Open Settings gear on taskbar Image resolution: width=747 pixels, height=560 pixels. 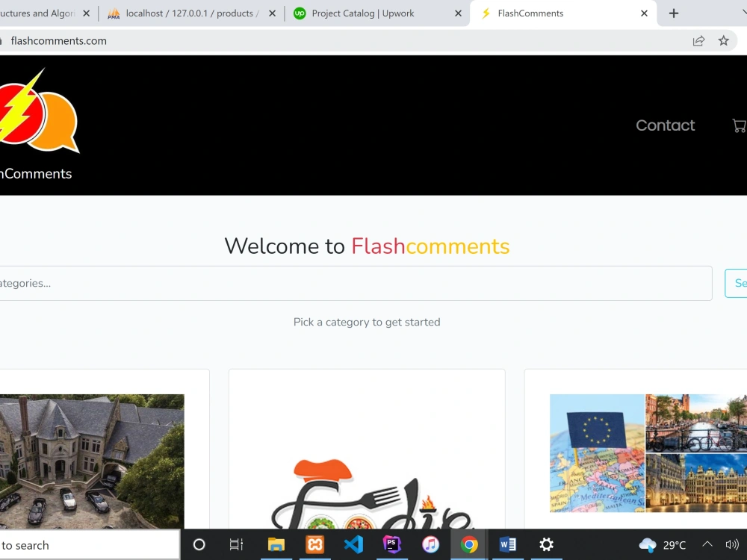coord(547,544)
